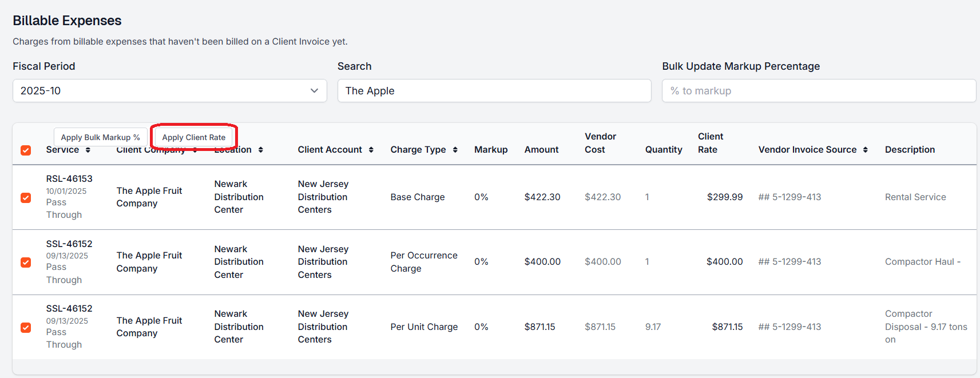Click the Markup column header
This screenshot has width=980, height=378.
[491, 150]
